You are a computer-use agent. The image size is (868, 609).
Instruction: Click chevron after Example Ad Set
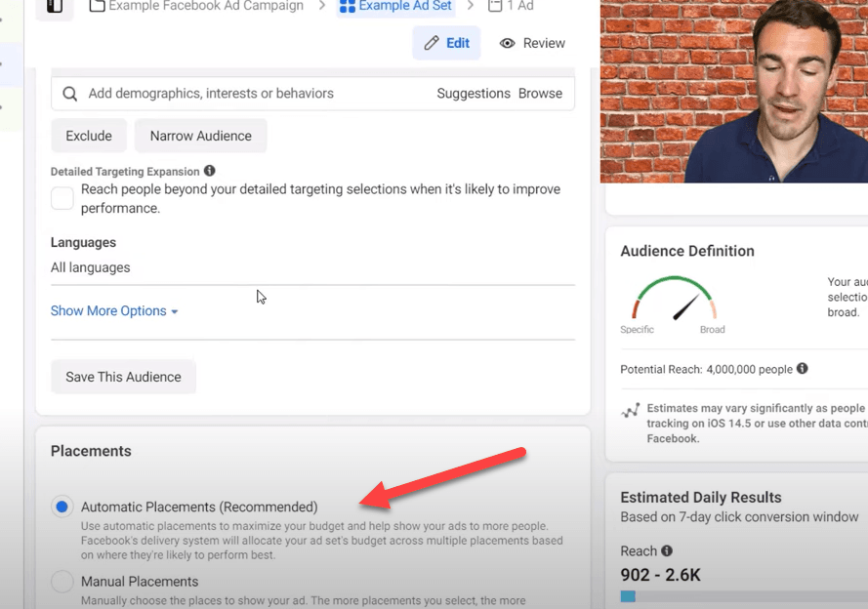coord(471,6)
